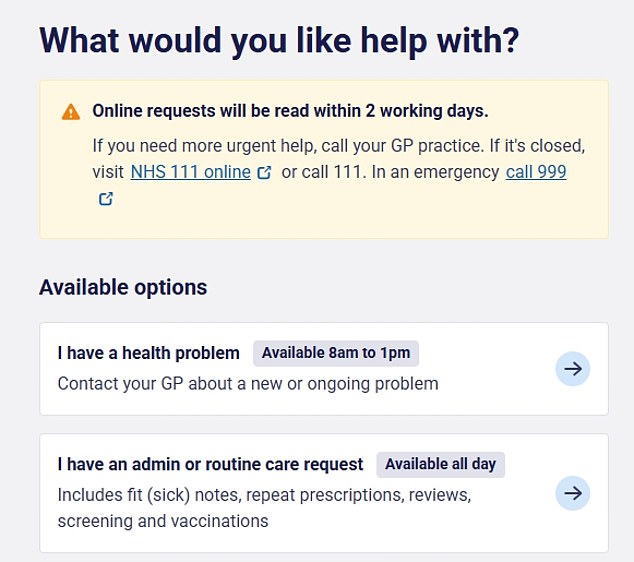
Task: Click the "Available options" heading
Action: pyautogui.click(x=123, y=288)
